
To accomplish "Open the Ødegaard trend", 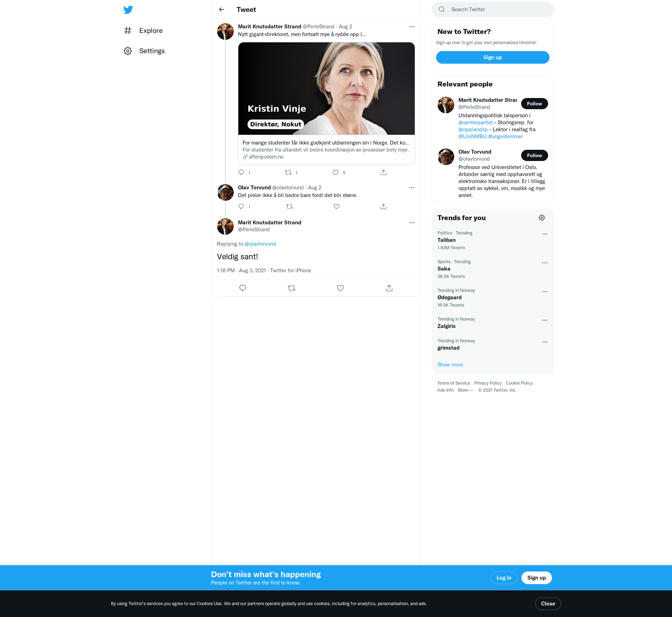I will click(x=493, y=297).
